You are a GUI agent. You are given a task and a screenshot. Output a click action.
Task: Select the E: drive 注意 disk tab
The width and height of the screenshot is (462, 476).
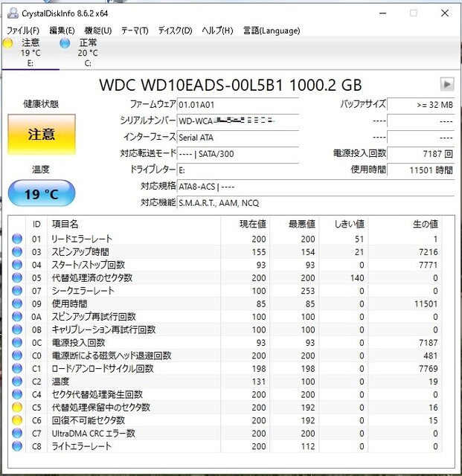click(31, 52)
